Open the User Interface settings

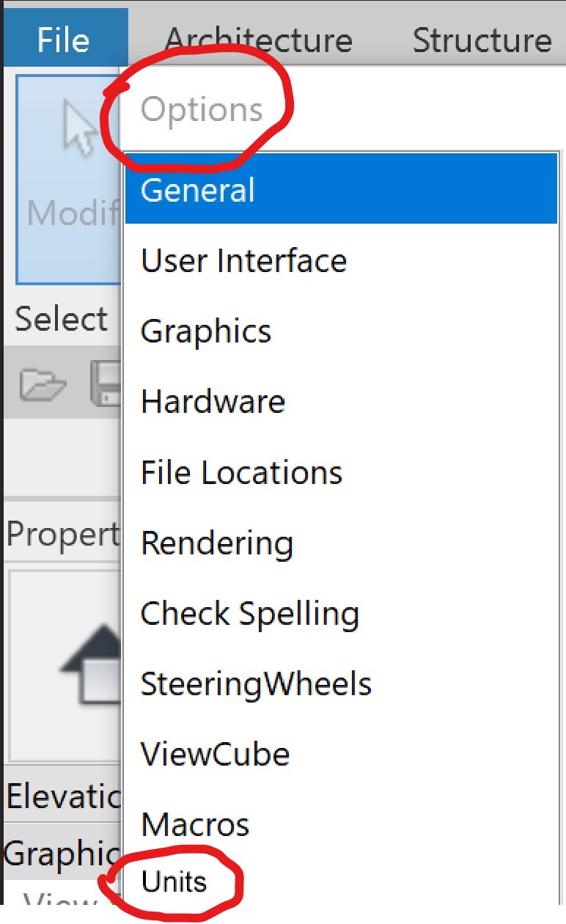click(x=243, y=260)
